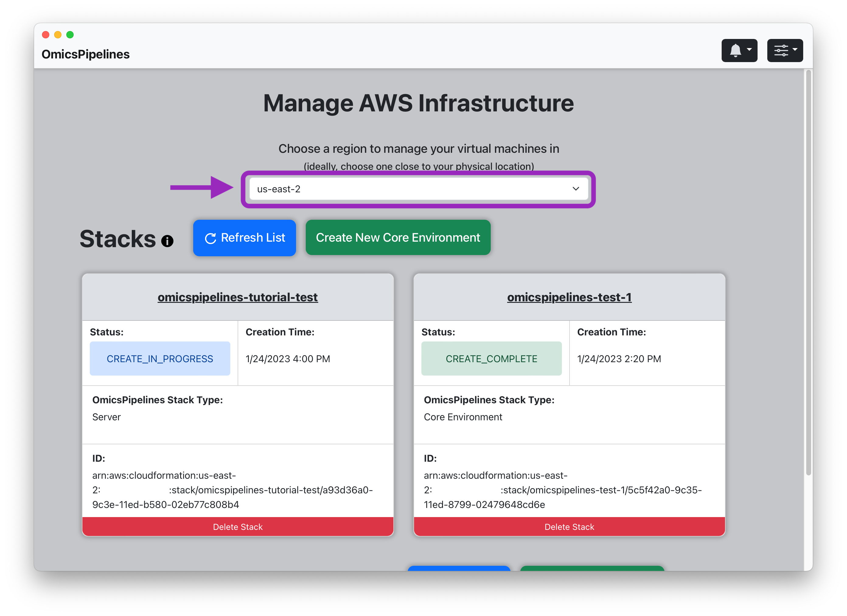Delete the omicspipelines-test-1 stack
The width and height of the screenshot is (847, 616).
[569, 527]
